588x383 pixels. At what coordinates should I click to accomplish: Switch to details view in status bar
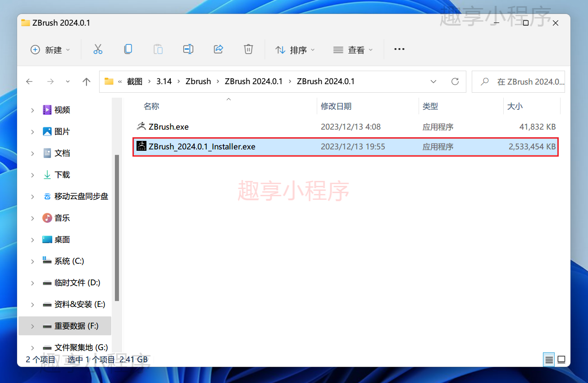[x=549, y=360]
